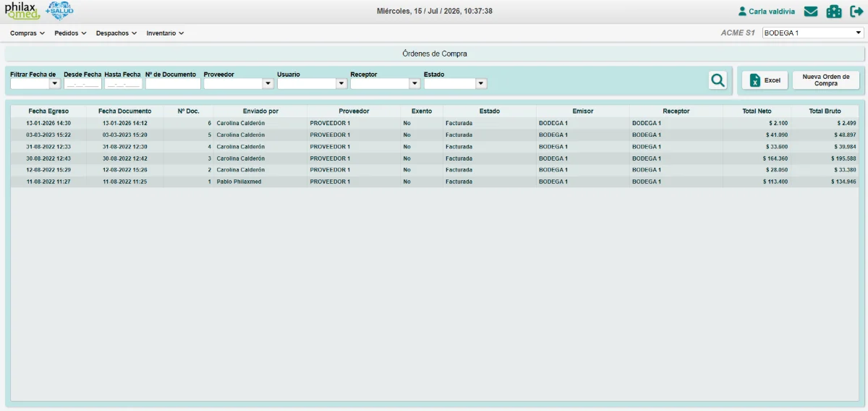Sort by Estado column header
The height and width of the screenshot is (411, 868).
point(489,111)
